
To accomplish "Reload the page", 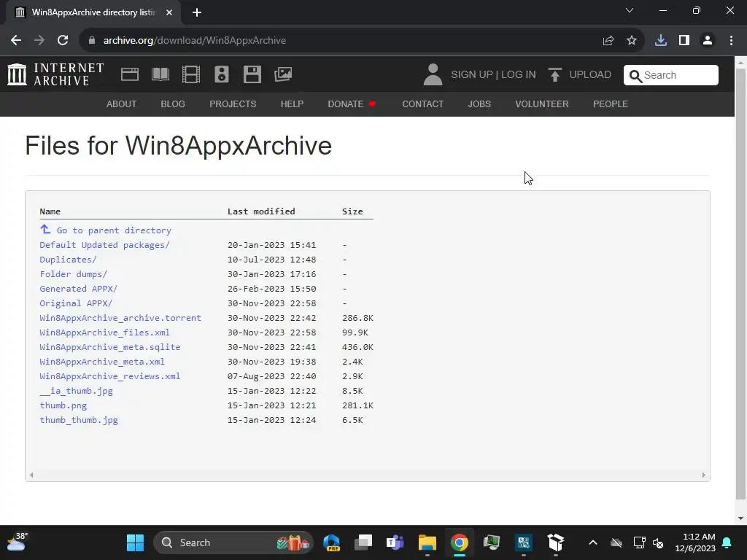I will coord(63,41).
